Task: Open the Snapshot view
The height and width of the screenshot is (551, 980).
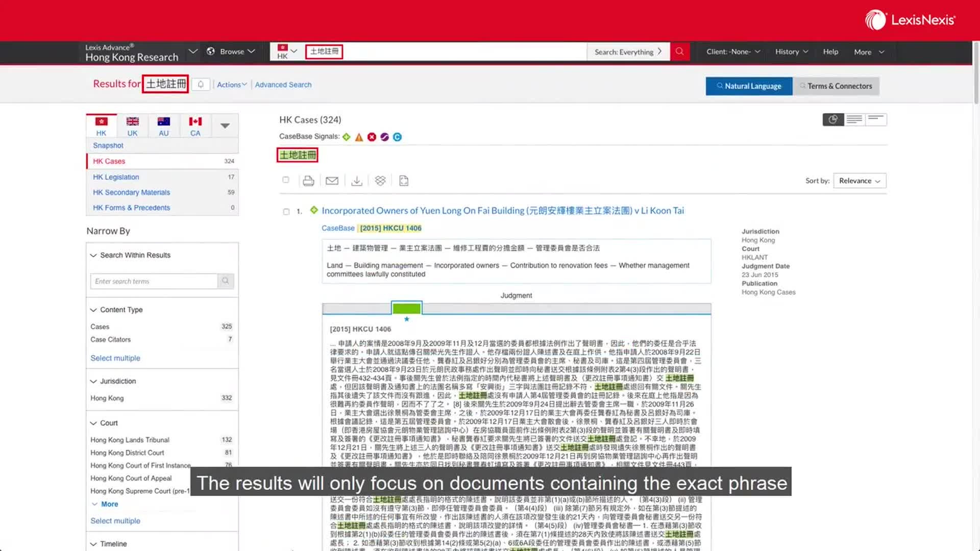Action: click(108, 145)
